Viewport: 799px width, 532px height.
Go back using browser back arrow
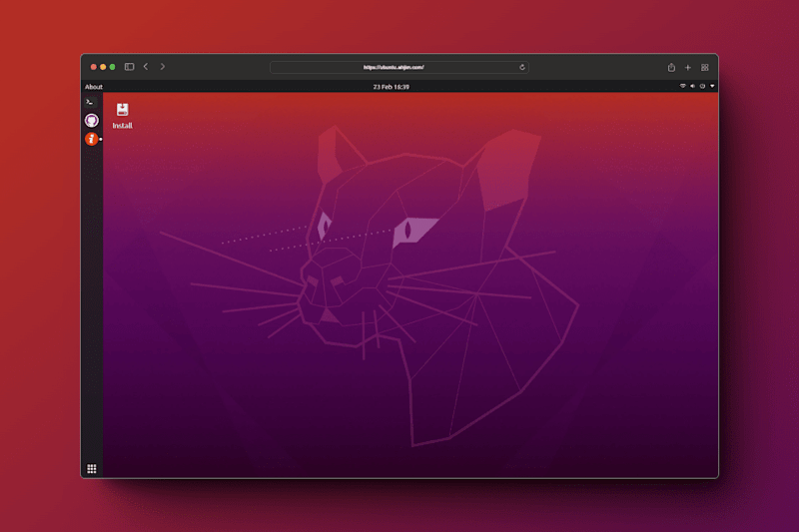146,67
